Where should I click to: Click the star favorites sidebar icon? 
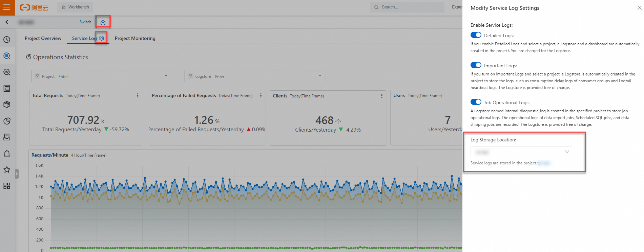pos(7,169)
